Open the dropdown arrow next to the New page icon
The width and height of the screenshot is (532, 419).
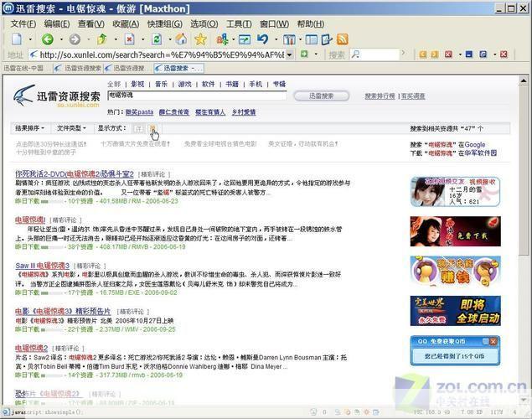tap(30, 39)
